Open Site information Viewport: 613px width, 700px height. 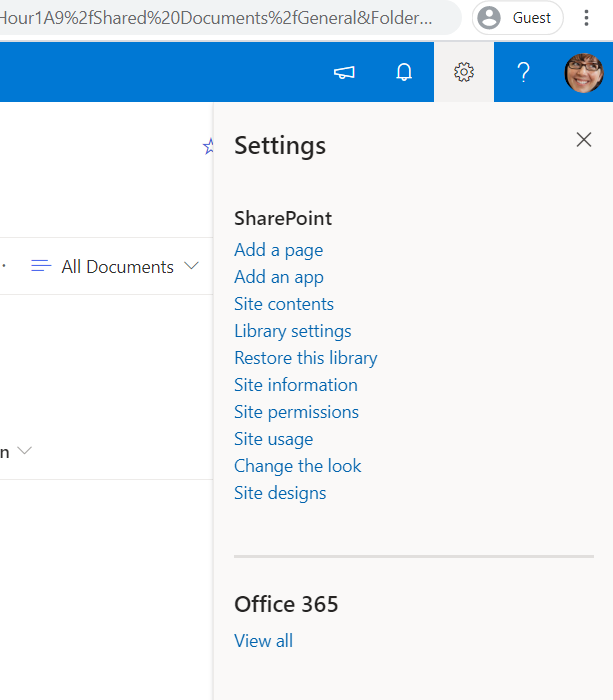tap(296, 385)
